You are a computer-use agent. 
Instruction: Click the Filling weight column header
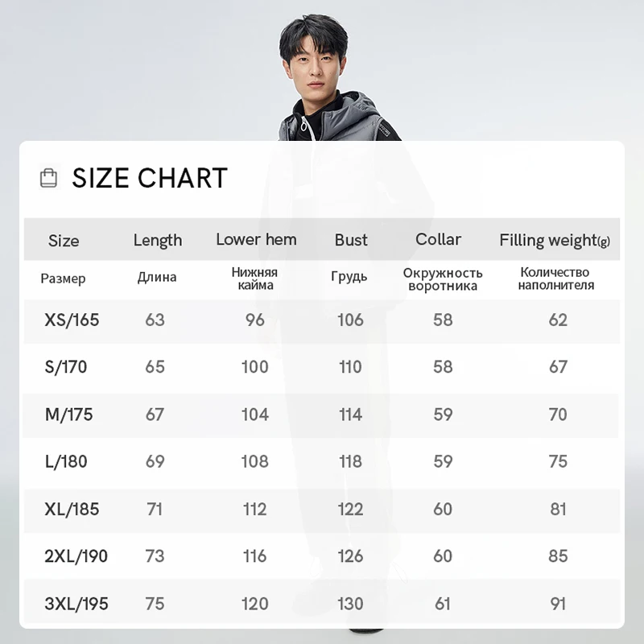click(x=555, y=240)
